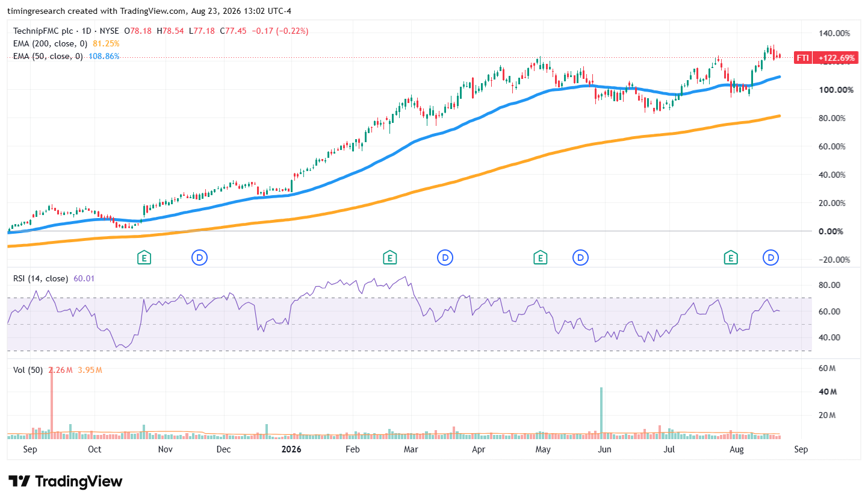The image size is (868, 503).
Task: Click the Dec label on the time axis
Action: 223,449
